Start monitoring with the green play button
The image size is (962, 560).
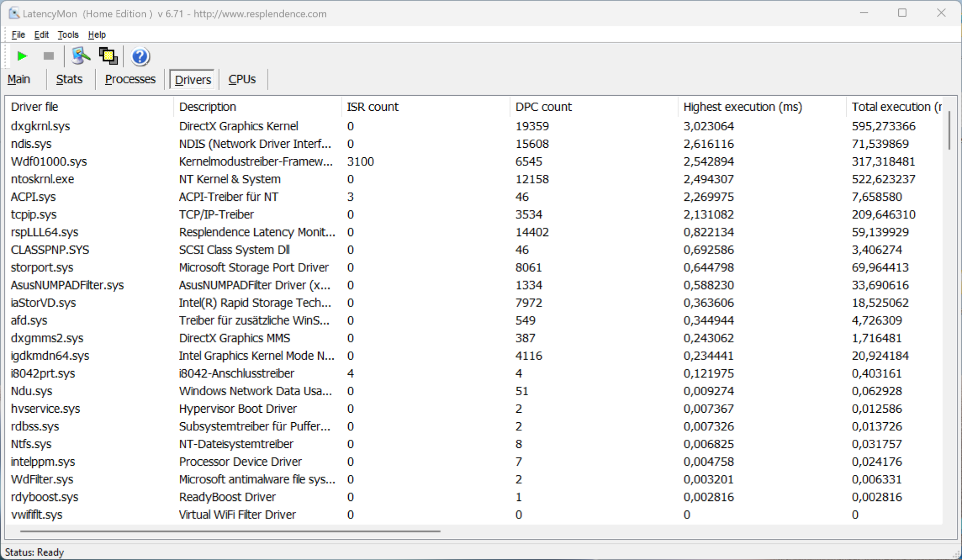pyautogui.click(x=22, y=56)
